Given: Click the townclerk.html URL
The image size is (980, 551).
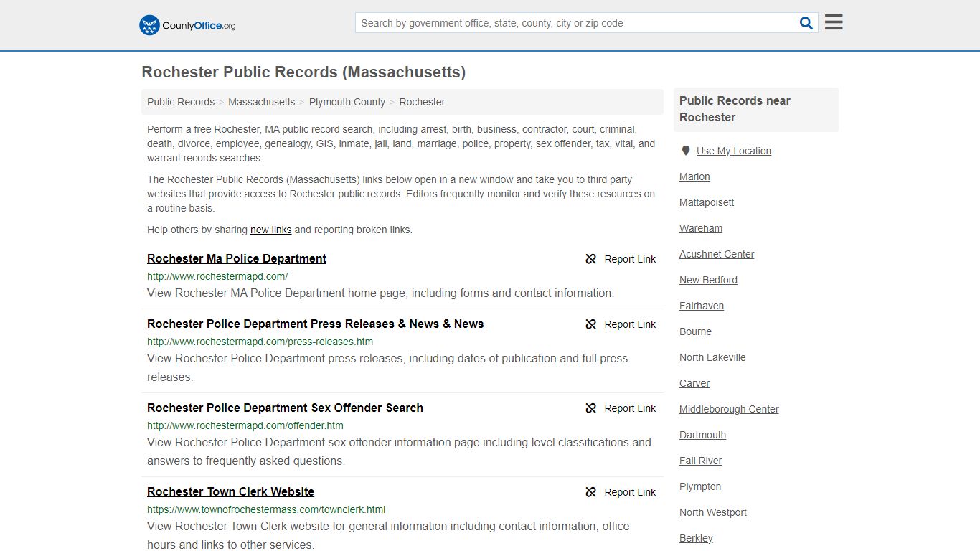Looking at the screenshot, I should point(266,509).
